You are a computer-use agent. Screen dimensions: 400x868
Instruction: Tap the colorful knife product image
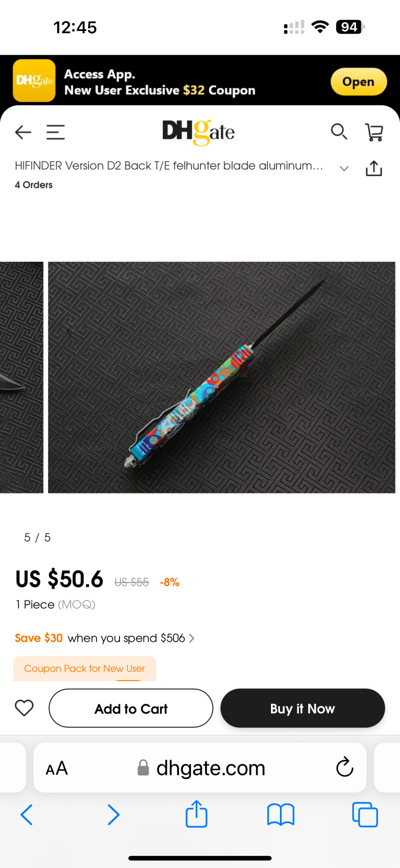(221, 377)
